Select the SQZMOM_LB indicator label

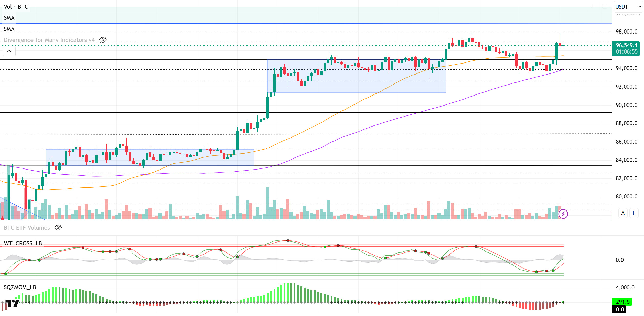coord(20,287)
